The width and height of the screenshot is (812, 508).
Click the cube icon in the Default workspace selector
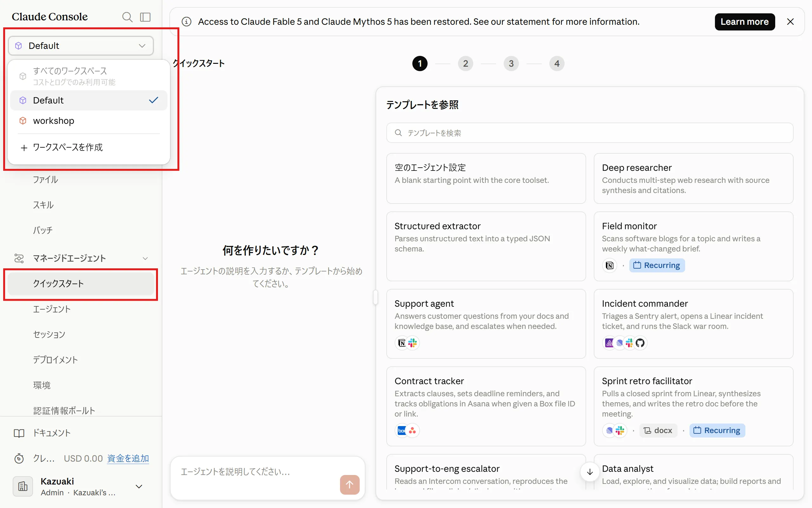point(19,46)
